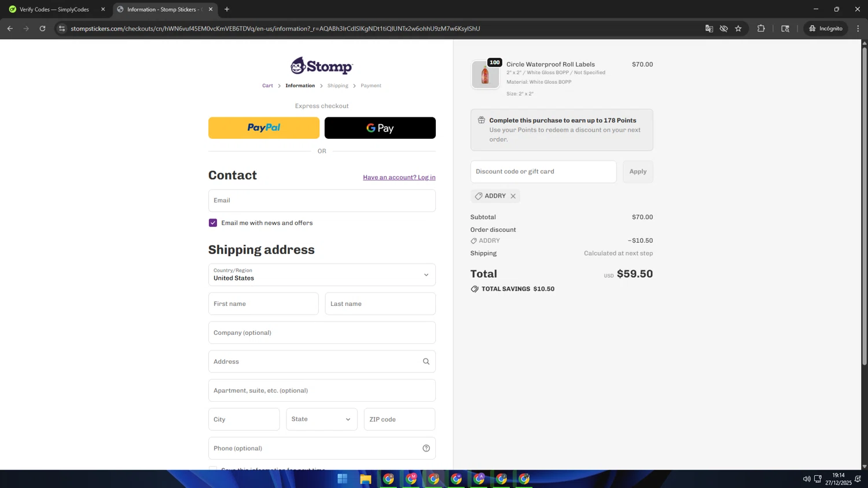Open the notifications icon in system tray
The image size is (868, 488).
pyautogui.click(x=858, y=479)
